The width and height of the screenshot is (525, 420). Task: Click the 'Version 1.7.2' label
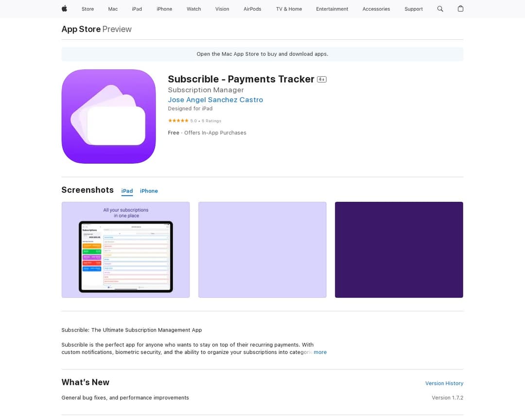click(x=447, y=398)
